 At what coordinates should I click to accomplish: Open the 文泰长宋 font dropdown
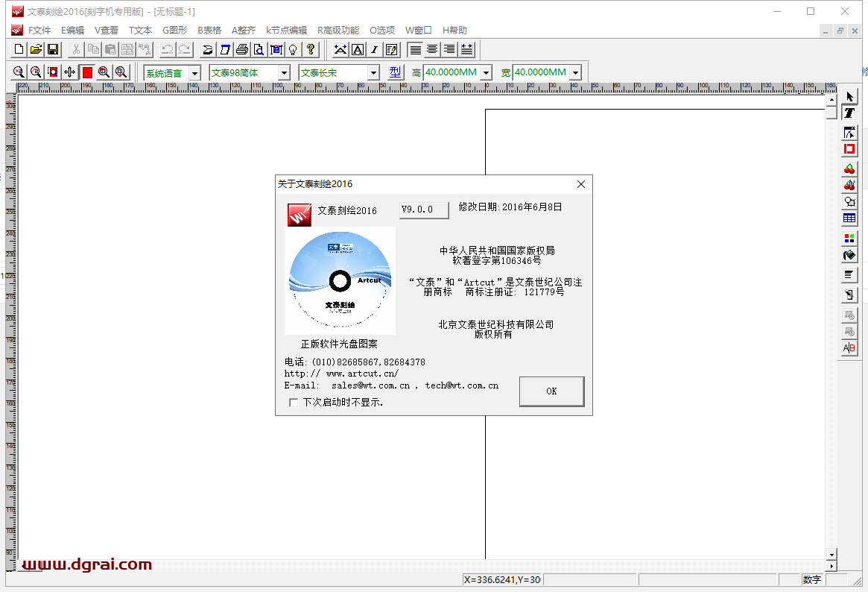374,72
